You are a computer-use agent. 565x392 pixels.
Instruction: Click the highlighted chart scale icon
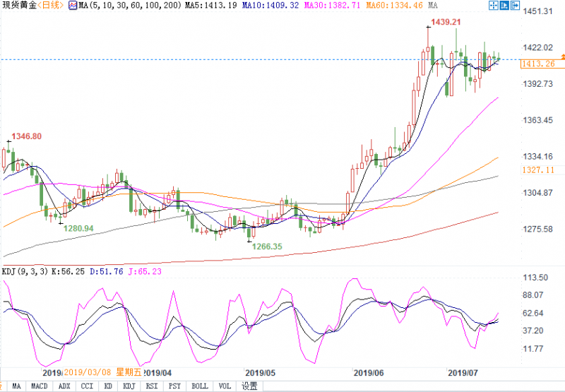click(504, 6)
